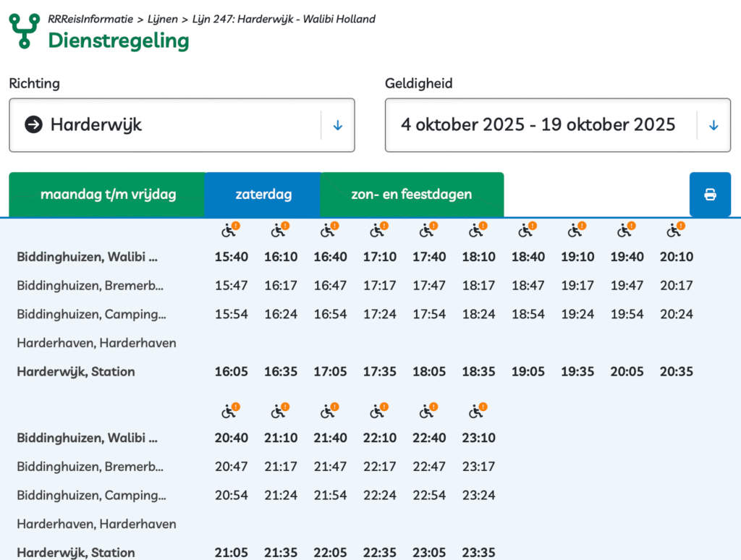Select the first Harderwijk, Station stop row label
The height and width of the screenshot is (560, 741).
(76, 372)
